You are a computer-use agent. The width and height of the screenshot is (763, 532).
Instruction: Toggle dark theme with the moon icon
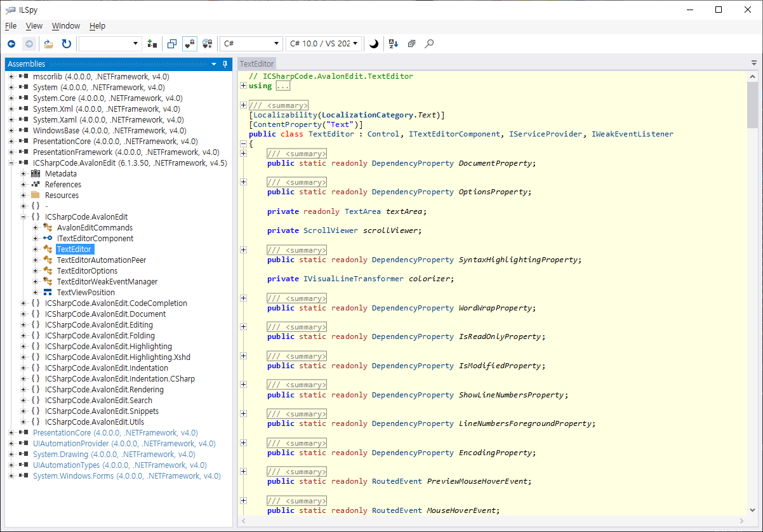click(x=374, y=44)
